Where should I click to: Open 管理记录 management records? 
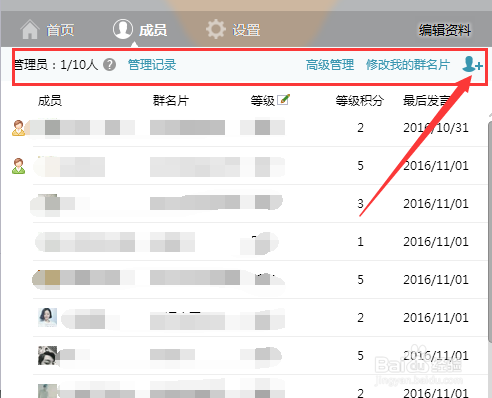click(x=152, y=65)
